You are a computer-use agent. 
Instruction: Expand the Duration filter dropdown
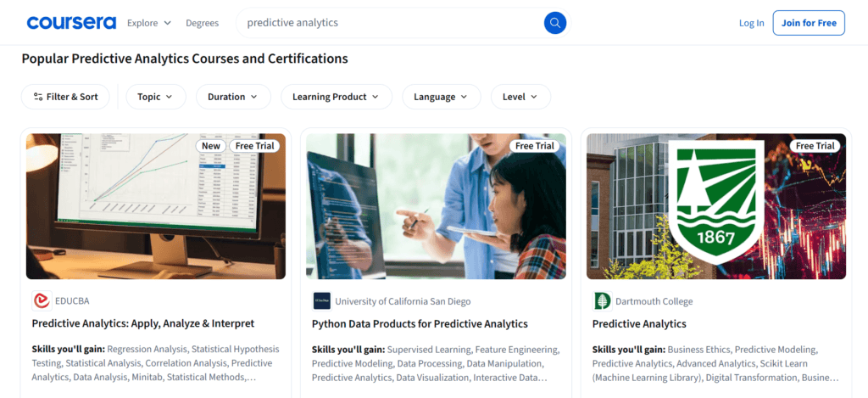[233, 97]
